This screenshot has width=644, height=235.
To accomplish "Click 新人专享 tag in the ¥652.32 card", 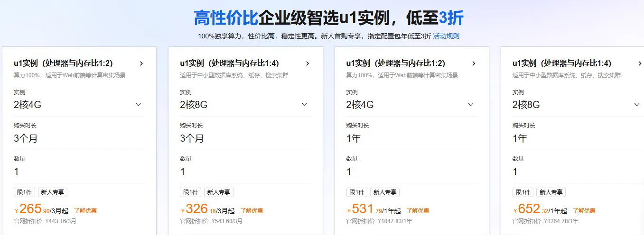I will click(x=551, y=192).
